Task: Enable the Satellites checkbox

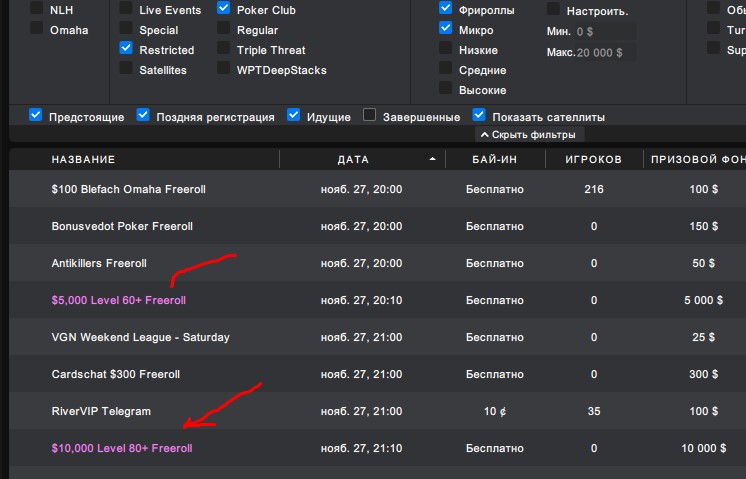Action: (126, 68)
